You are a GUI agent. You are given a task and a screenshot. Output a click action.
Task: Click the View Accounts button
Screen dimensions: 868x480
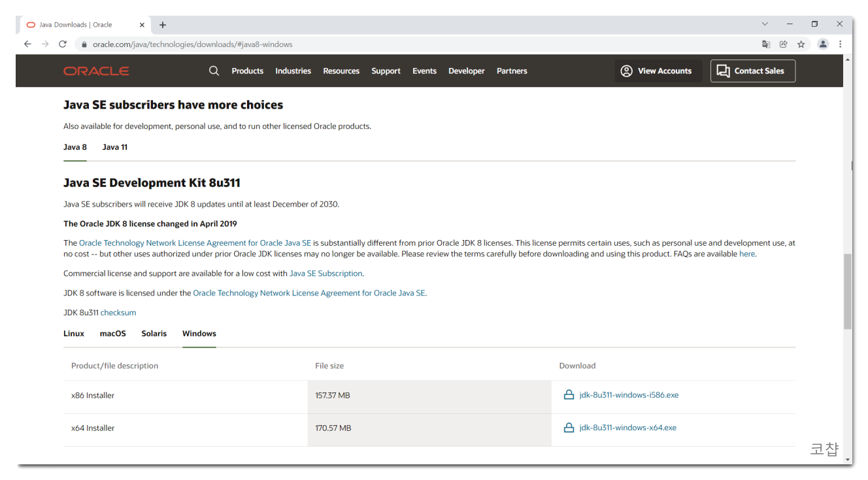click(x=658, y=71)
